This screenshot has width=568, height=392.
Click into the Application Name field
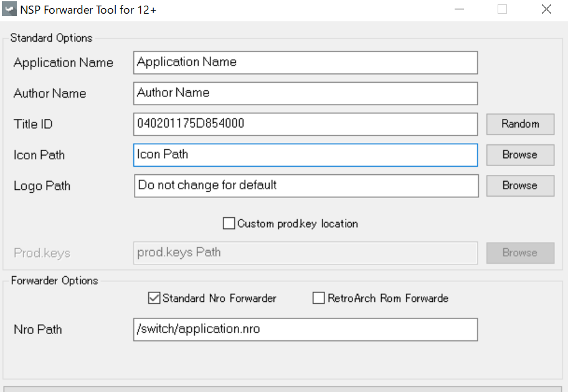click(305, 62)
